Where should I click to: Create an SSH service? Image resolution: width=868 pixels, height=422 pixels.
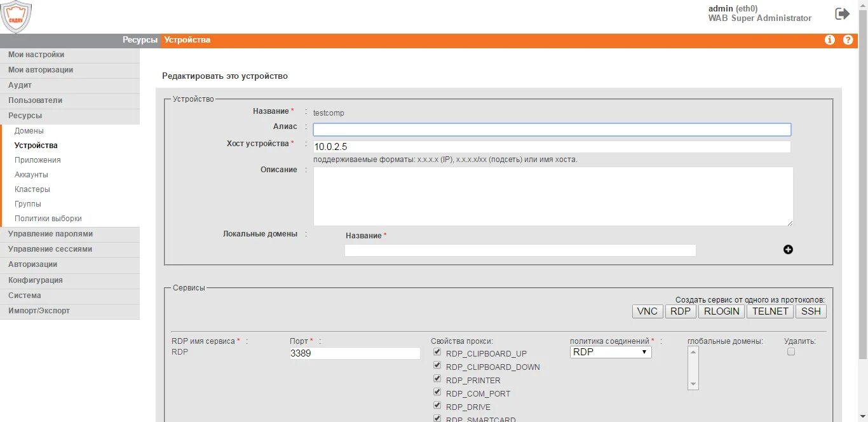[x=811, y=311]
